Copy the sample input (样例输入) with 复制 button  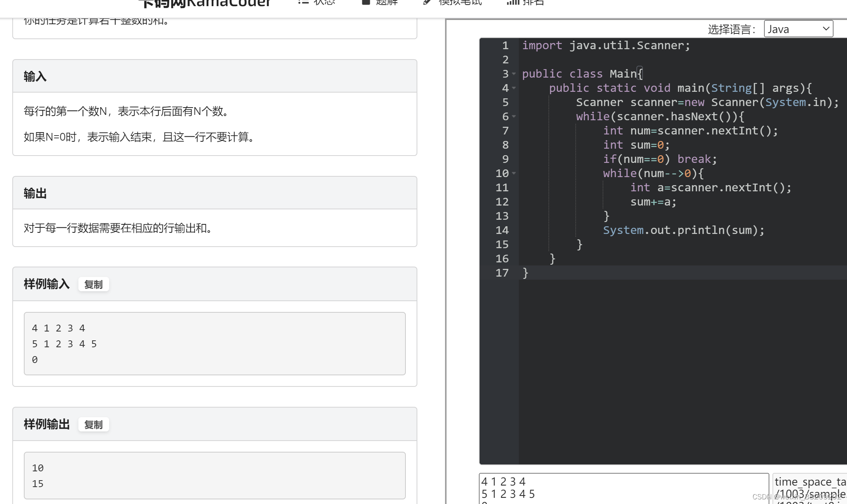pos(93,285)
